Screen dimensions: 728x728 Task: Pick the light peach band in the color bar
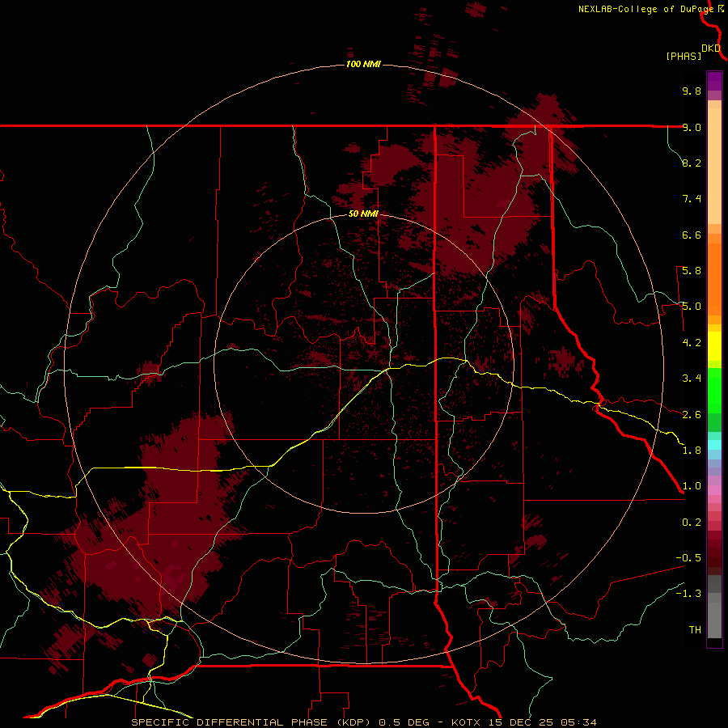pos(714,166)
